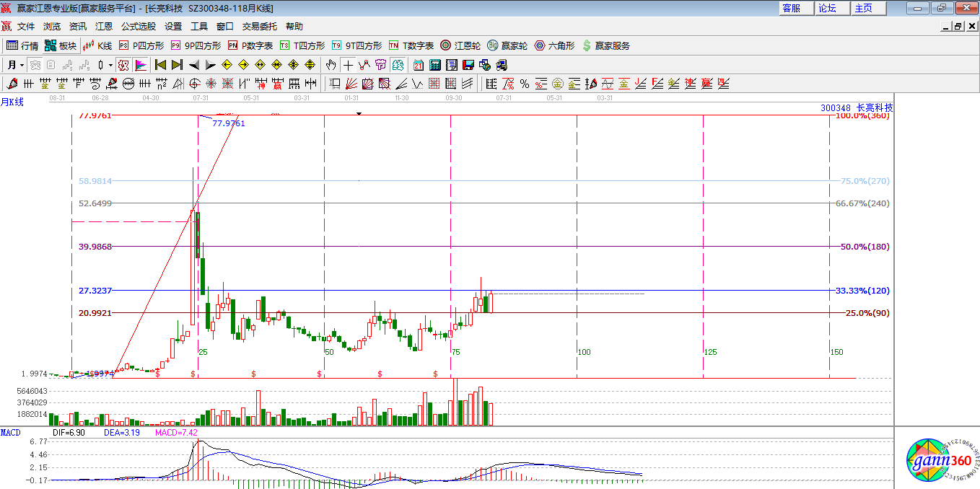The height and width of the screenshot is (489, 980).
Task: Open the candlestick style dropdown arrow
Action: click(x=110, y=65)
